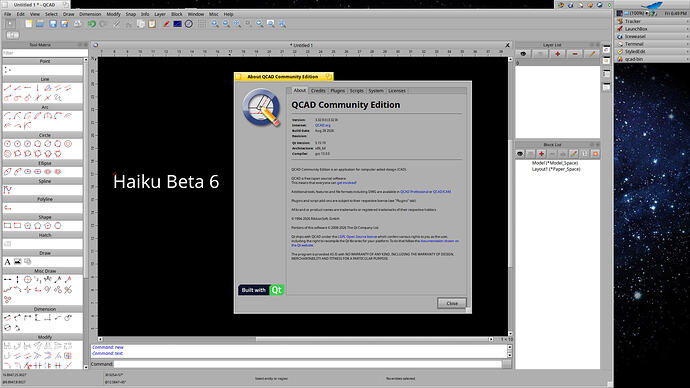The height and width of the screenshot is (388, 690).
Task: Select the arrow pointer selection tool
Action: (10, 24)
